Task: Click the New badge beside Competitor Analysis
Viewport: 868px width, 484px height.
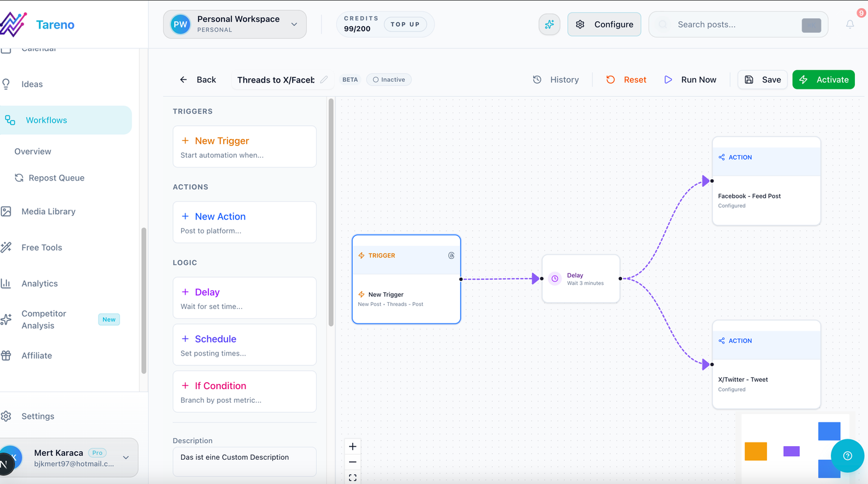Action: click(109, 320)
